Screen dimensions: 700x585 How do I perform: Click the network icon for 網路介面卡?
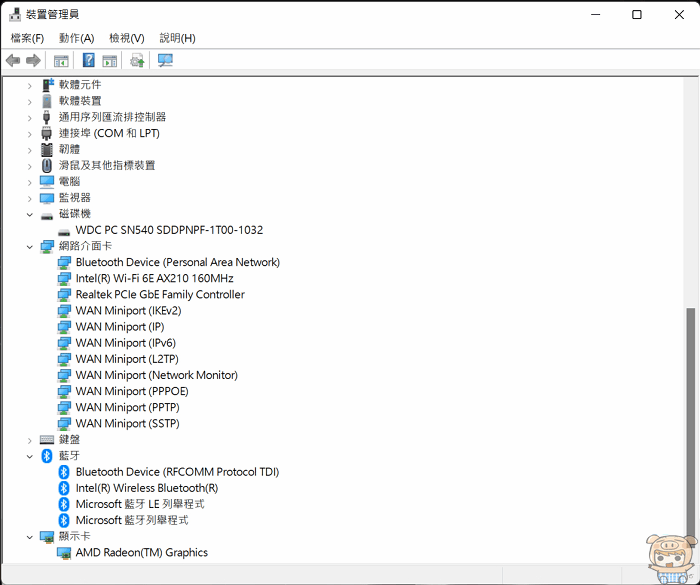click(47, 246)
